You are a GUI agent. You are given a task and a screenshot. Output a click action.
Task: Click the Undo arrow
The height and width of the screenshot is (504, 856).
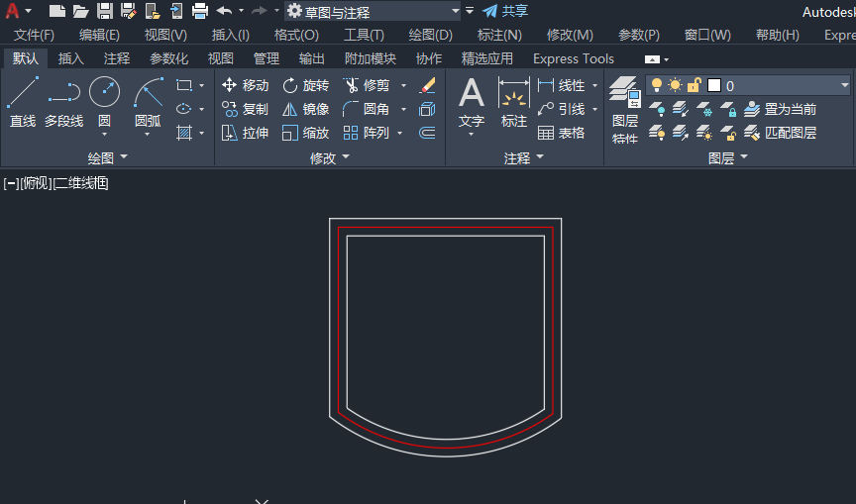pyautogui.click(x=224, y=10)
